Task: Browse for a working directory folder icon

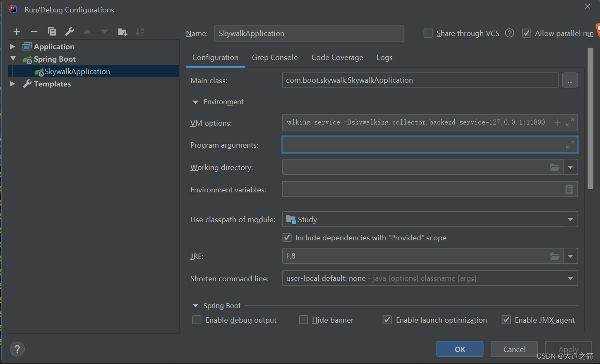Action: 554,167
